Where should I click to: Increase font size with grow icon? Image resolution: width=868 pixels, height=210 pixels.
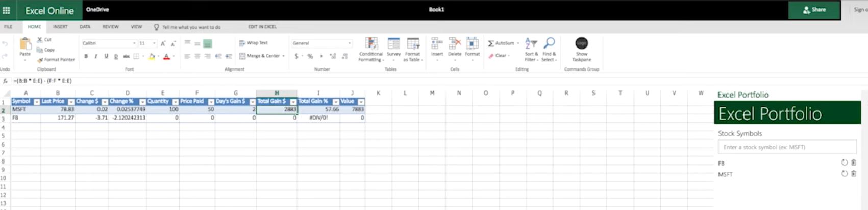click(x=163, y=43)
